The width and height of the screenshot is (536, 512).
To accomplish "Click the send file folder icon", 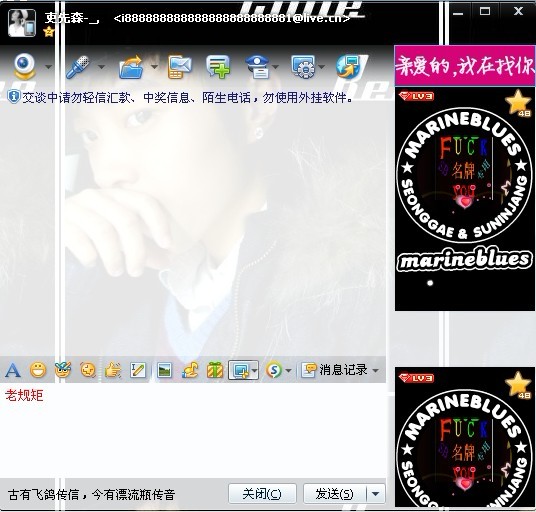I will [131, 67].
